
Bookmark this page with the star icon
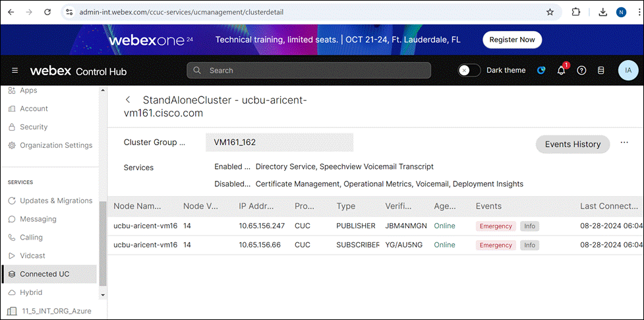point(550,13)
